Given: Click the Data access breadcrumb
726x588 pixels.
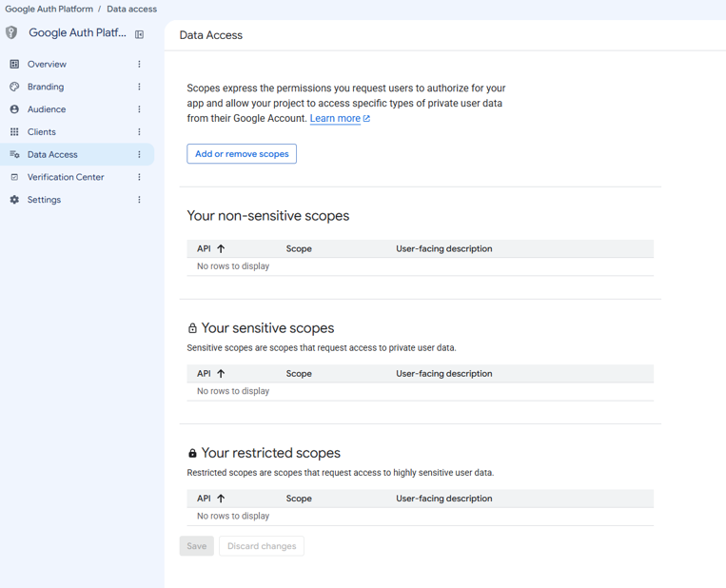Looking at the screenshot, I should click(132, 9).
